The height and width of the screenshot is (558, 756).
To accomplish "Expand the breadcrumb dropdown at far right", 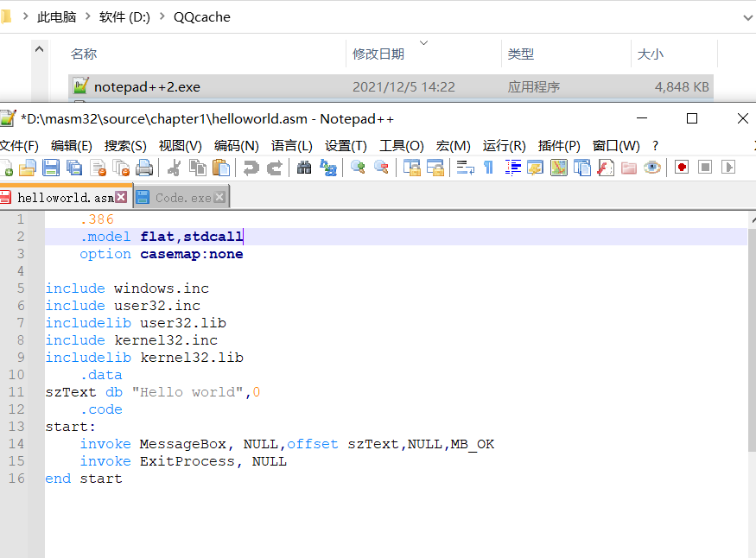I will click(748, 16).
